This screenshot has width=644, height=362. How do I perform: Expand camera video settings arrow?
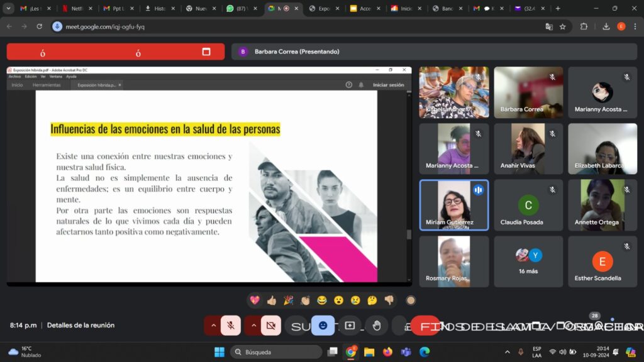tap(253, 326)
